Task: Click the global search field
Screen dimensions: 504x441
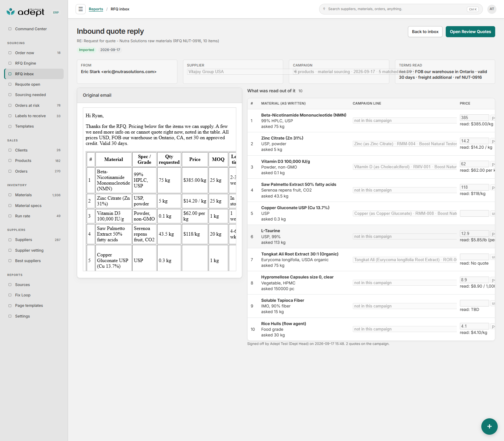Action: (x=401, y=9)
